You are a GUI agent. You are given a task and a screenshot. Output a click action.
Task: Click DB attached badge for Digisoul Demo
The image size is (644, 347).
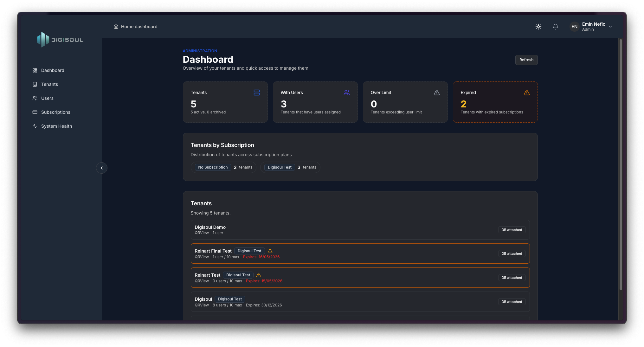[512, 230]
